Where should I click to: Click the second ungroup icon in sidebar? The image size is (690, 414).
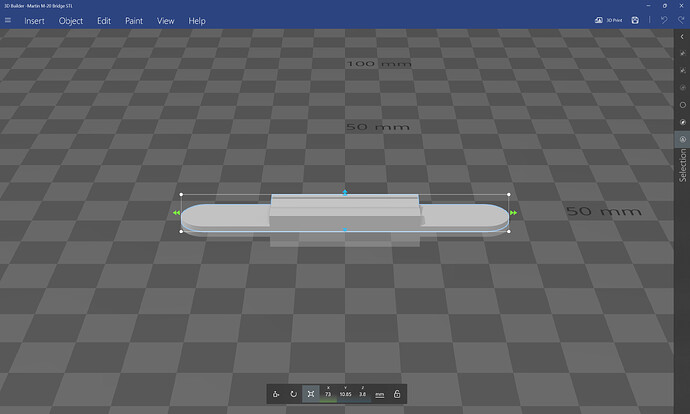click(683, 70)
